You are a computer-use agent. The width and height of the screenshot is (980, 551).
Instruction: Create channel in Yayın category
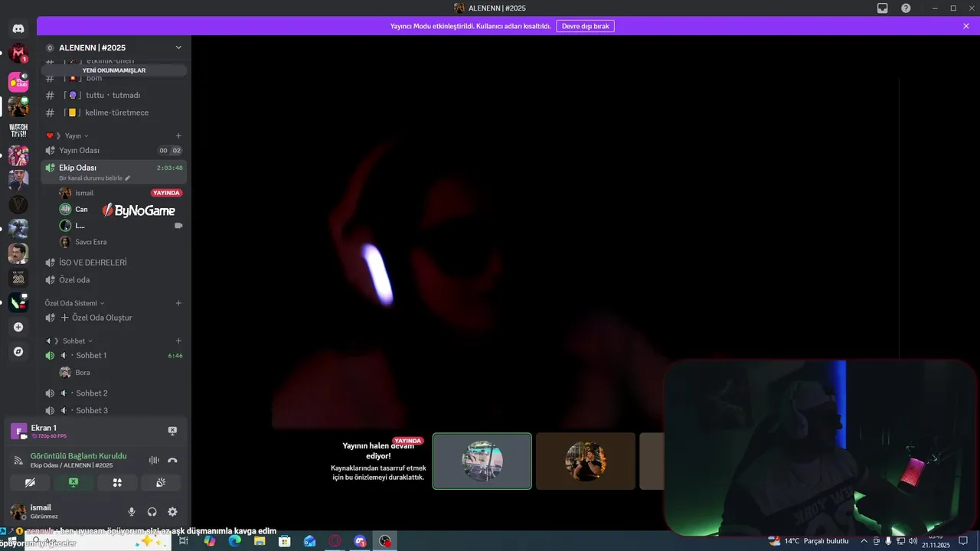coord(178,135)
